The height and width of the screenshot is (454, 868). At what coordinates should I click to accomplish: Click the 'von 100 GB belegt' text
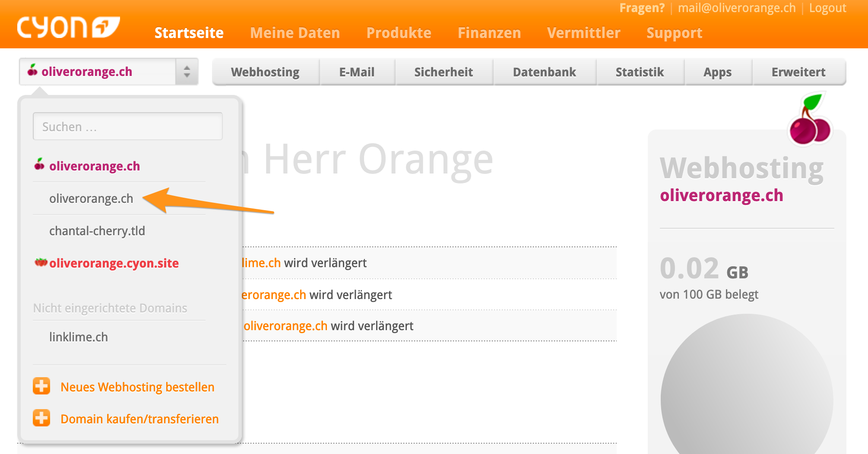coord(709,294)
